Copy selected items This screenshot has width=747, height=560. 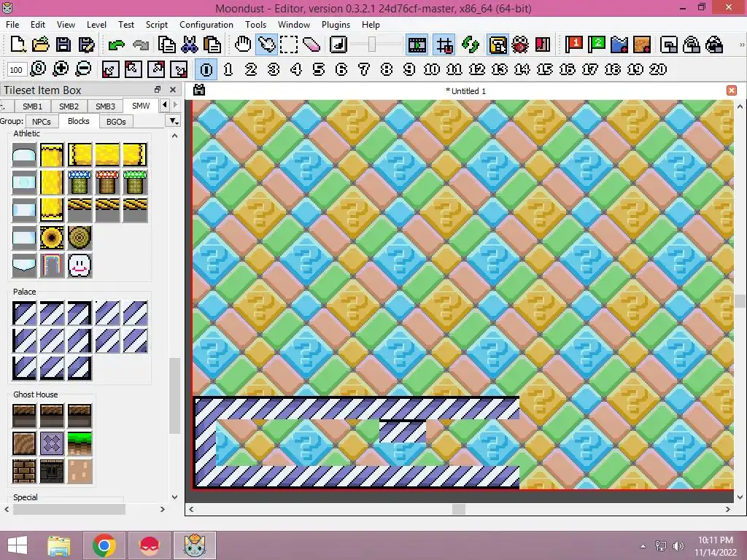coord(167,44)
